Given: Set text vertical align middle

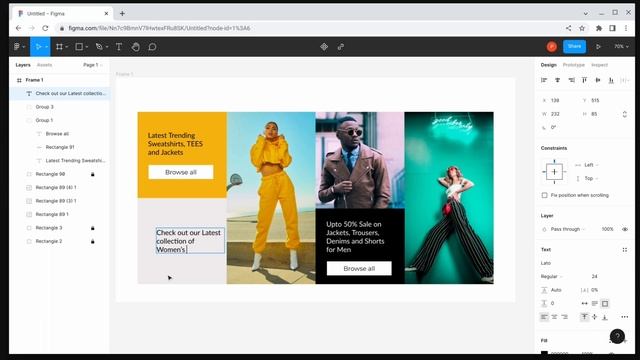Looking at the screenshot, I should [595, 317].
